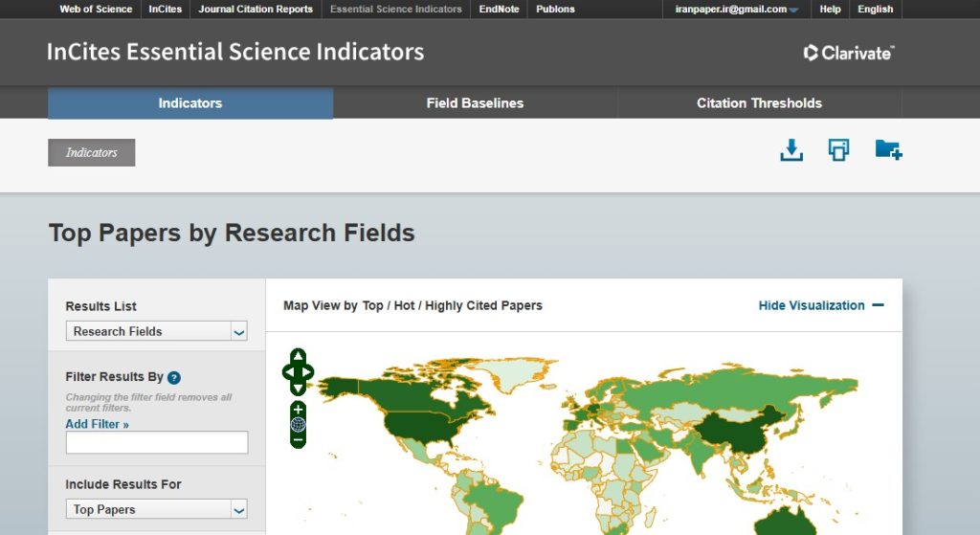Pan the map up with the up arrow

point(299,356)
